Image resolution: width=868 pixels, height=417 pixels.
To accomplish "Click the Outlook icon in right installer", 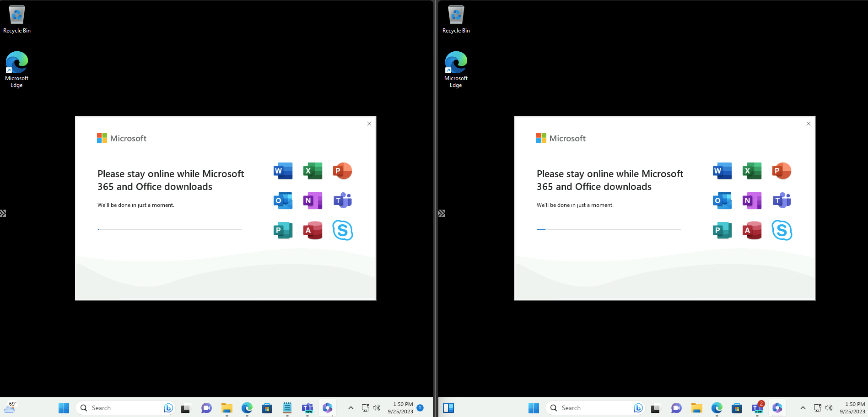I will 722,200.
